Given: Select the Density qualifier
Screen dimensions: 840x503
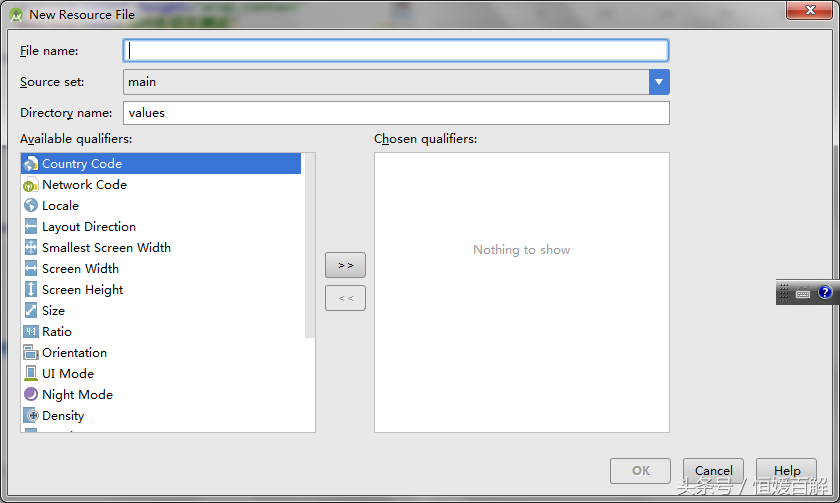Looking at the screenshot, I should (161, 416).
